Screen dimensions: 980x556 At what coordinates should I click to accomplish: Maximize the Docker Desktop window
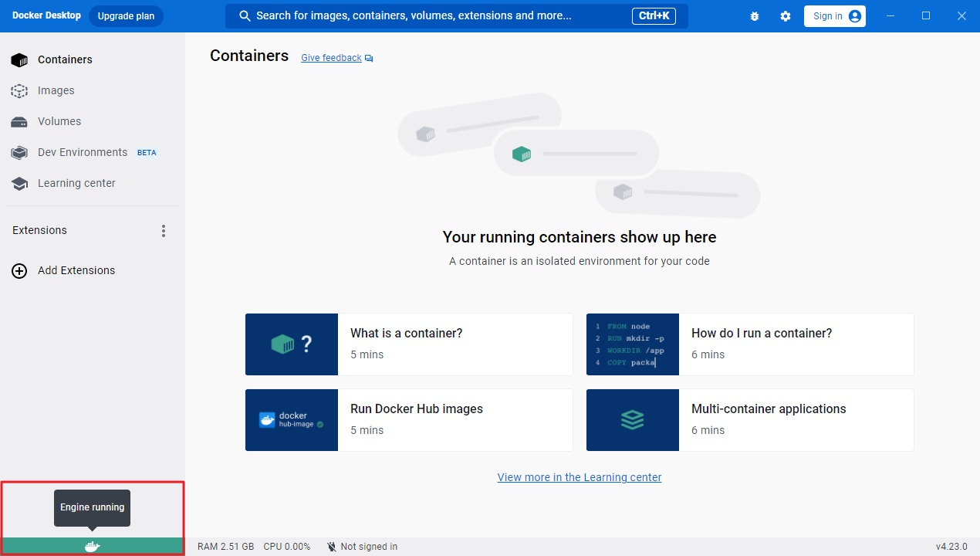pos(926,15)
